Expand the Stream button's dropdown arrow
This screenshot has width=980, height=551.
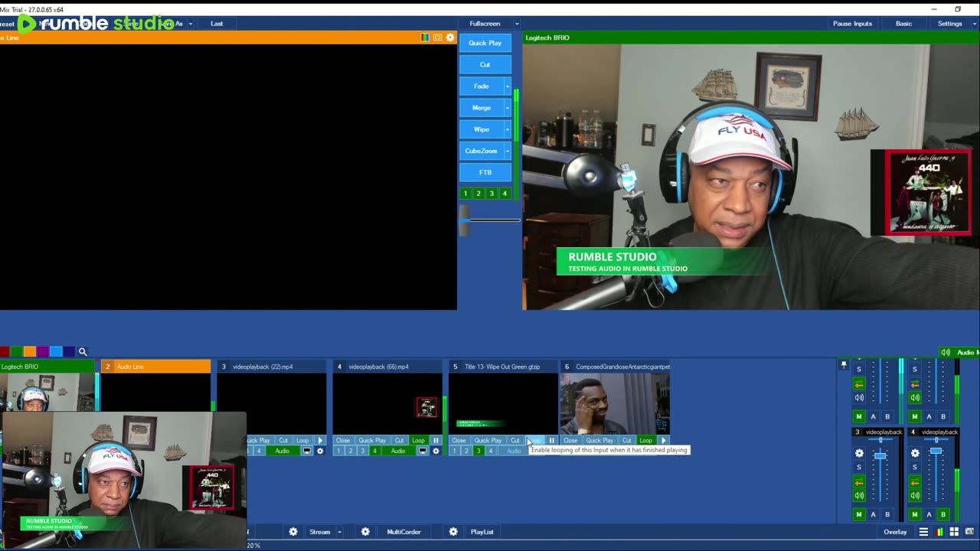pyautogui.click(x=339, y=532)
